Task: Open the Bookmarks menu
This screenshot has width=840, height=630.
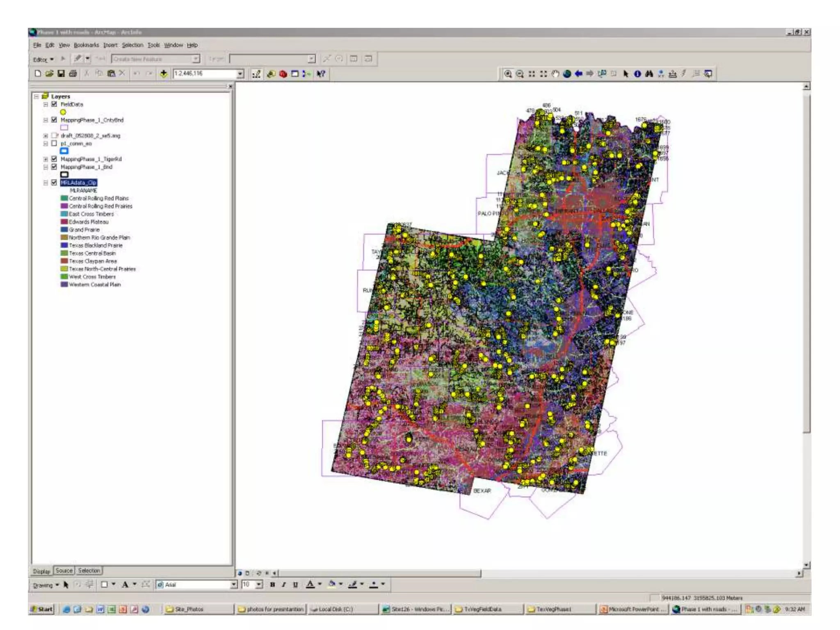Action: click(86, 45)
